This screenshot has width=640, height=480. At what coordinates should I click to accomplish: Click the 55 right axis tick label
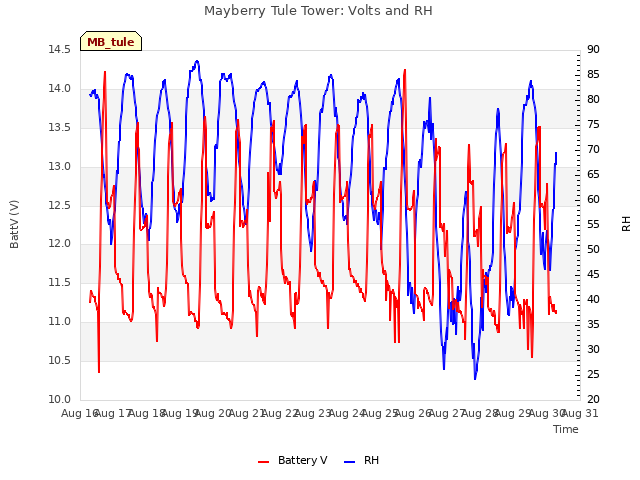593,224
